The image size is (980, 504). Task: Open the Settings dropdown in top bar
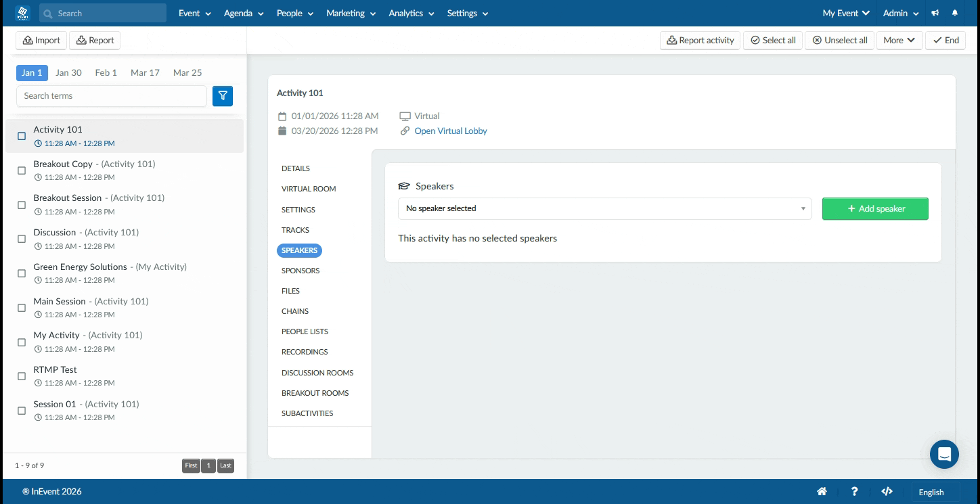[x=468, y=13]
